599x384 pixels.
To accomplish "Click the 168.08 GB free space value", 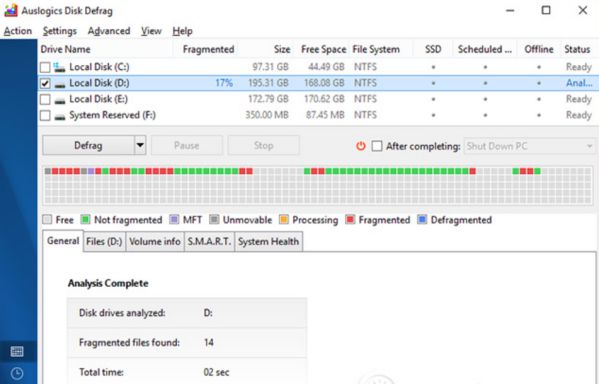I will [324, 83].
